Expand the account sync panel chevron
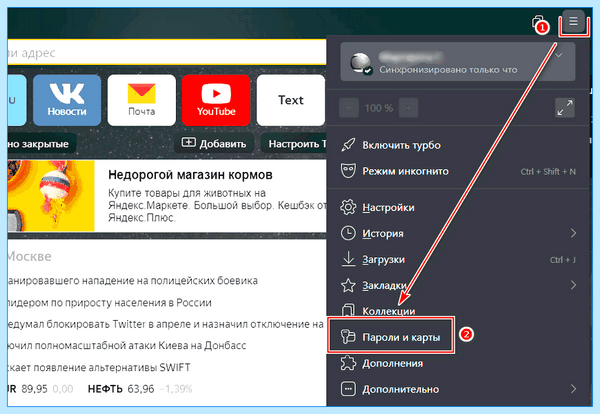This screenshot has height=414, width=600. [559, 55]
